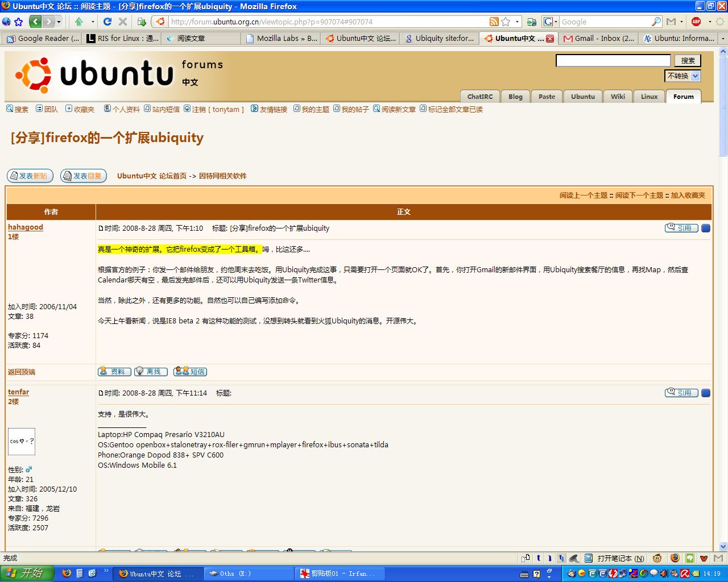Open the Wiki nav tab
The image size is (728, 582).
pos(618,97)
